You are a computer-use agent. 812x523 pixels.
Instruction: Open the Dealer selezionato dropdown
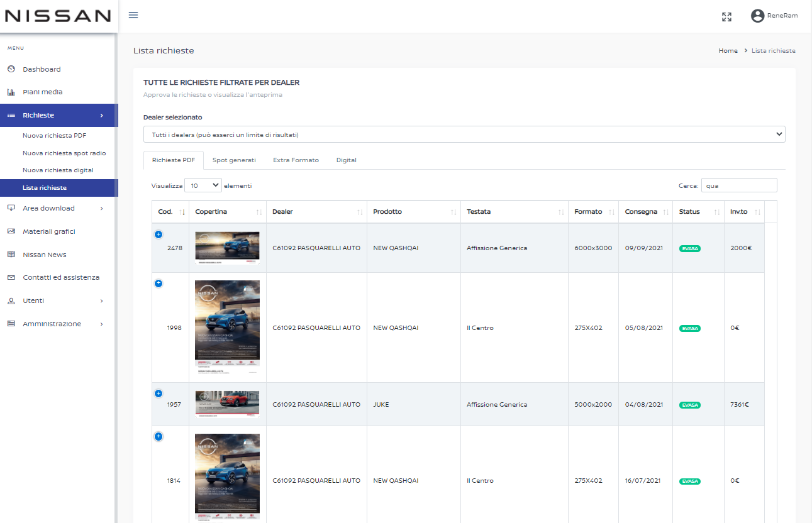[x=464, y=135]
